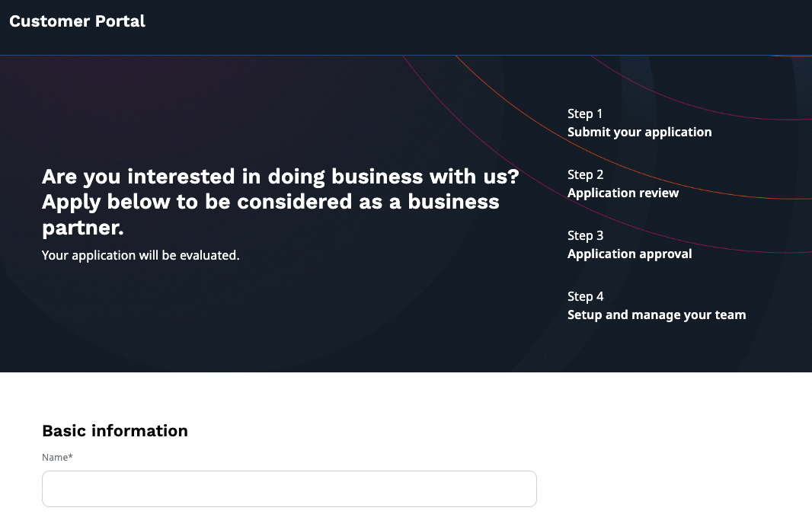Click the Step 2 label
812x514 pixels.
click(584, 174)
